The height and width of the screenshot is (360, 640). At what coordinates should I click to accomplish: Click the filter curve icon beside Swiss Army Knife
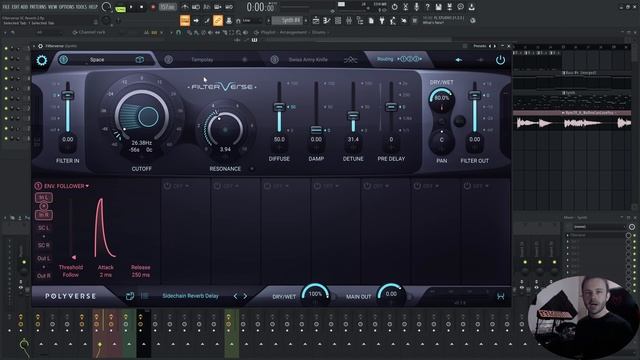click(350, 60)
